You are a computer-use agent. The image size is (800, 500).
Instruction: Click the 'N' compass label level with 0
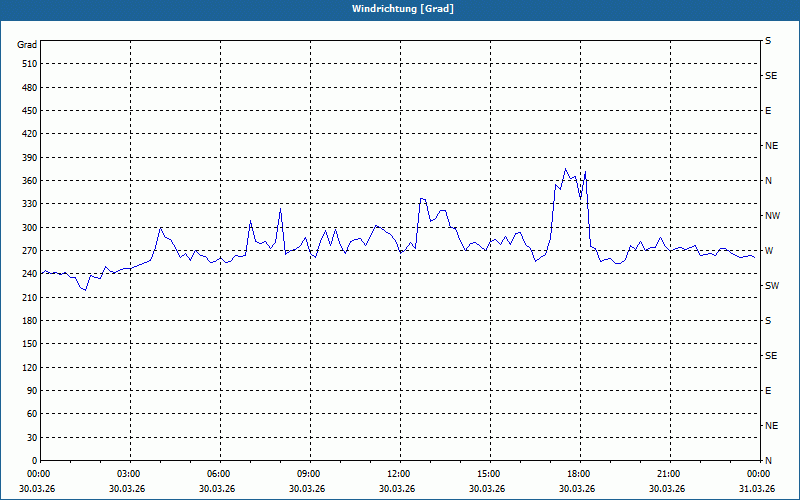(768, 461)
